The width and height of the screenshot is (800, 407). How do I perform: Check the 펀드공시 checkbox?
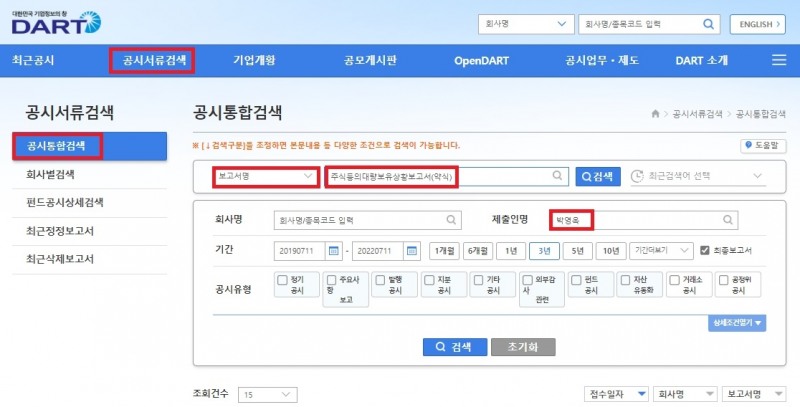click(576, 280)
